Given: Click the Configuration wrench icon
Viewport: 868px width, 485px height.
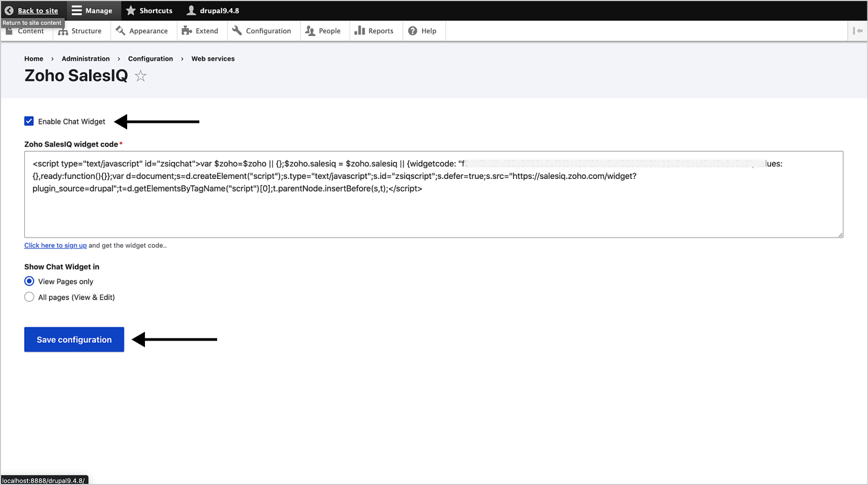Looking at the screenshot, I should click(x=237, y=31).
